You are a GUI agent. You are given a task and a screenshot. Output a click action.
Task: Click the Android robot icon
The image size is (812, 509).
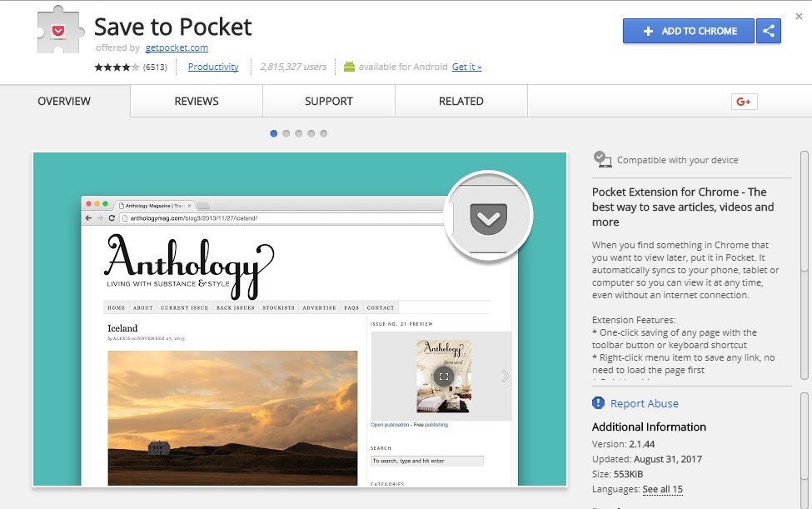click(350, 67)
